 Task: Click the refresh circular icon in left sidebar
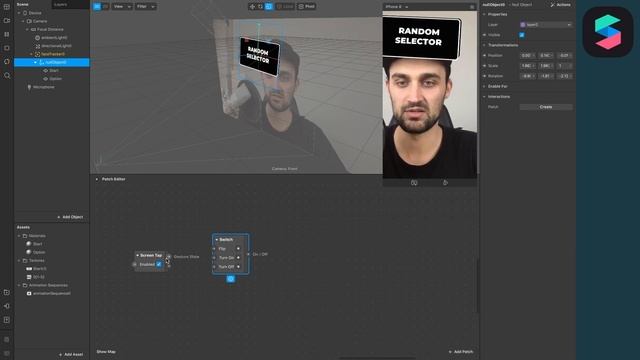point(7,62)
